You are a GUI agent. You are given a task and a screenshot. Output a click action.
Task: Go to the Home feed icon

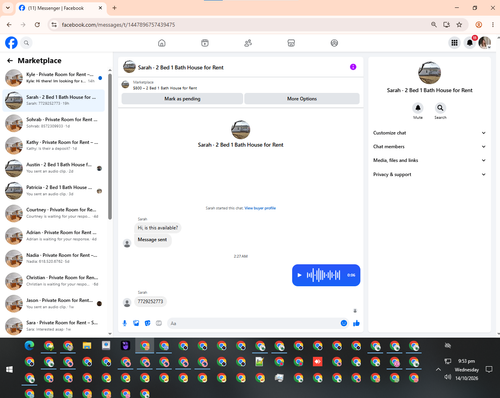coord(162,43)
